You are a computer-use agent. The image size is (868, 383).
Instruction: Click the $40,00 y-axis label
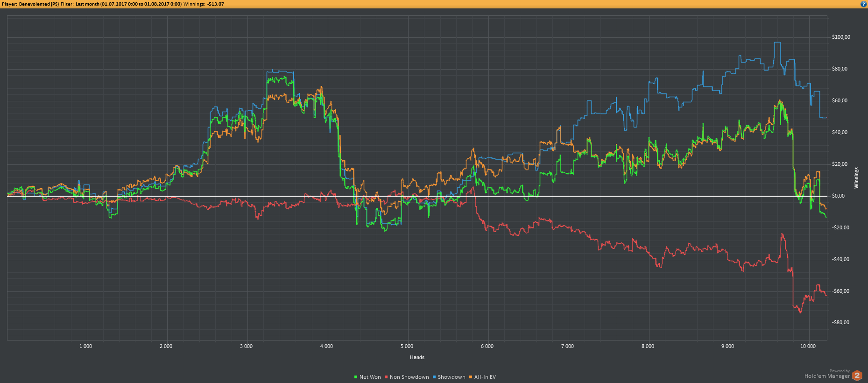[840, 132]
